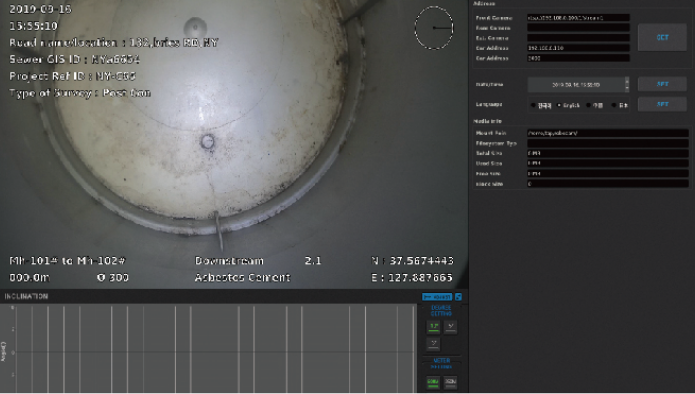Select the third degree setting button, lower row
This screenshot has height=394, width=695.
click(433, 343)
